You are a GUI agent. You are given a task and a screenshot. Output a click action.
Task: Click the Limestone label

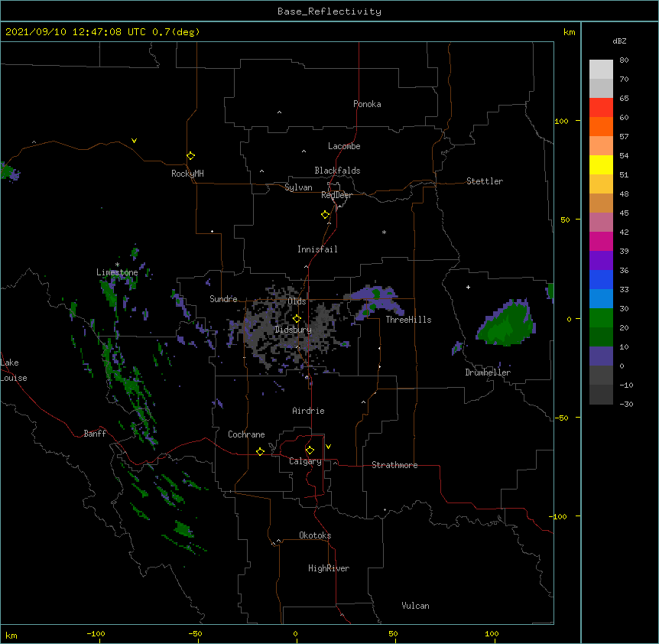coord(117,272)
